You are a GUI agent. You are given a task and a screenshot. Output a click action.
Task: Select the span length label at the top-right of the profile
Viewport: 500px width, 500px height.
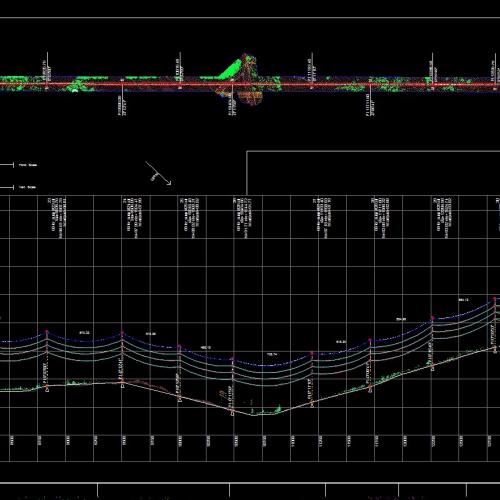click(x=464, y=300)
